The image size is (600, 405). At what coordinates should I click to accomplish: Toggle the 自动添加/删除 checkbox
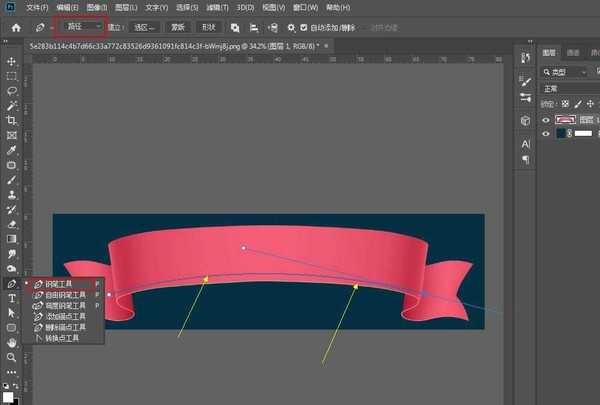(303, 27)
